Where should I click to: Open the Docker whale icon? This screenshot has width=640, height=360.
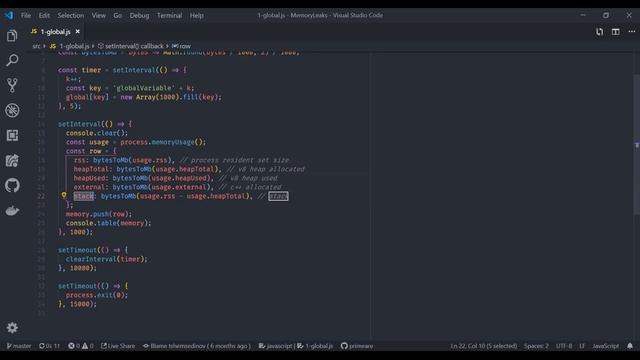(12, 211)
